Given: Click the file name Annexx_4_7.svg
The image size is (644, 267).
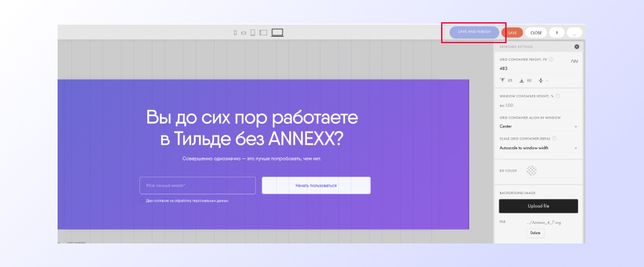Looking at the screenshot, I should click(544, 222).
